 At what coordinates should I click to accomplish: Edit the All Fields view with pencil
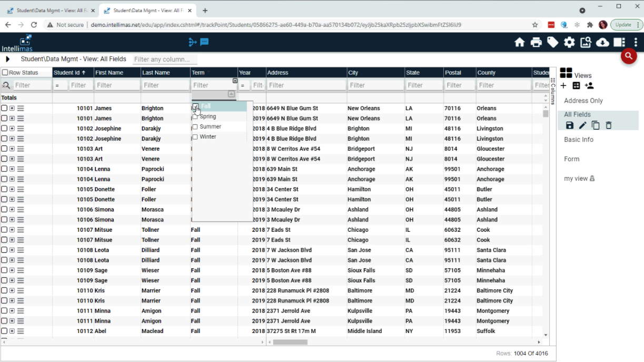coord(582,125)
